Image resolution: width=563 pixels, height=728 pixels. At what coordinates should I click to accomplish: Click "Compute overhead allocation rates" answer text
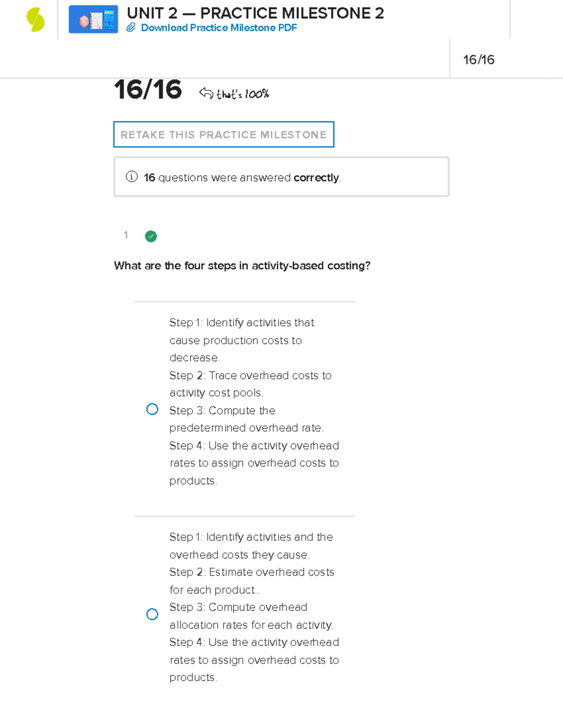[251, 616]
